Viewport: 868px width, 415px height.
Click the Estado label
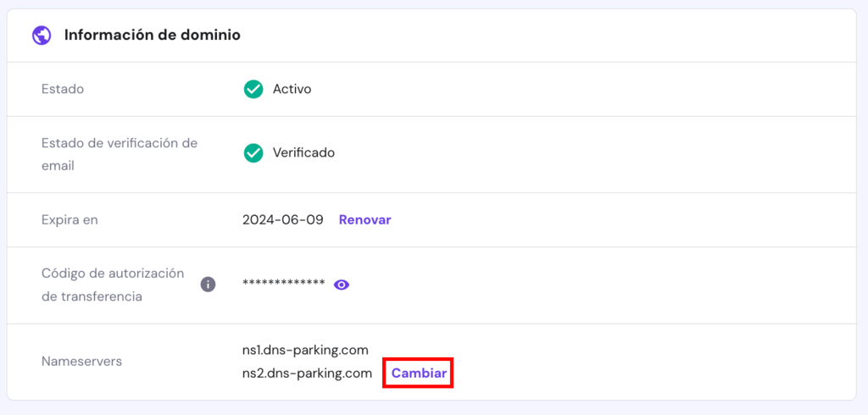coord(63,89)
